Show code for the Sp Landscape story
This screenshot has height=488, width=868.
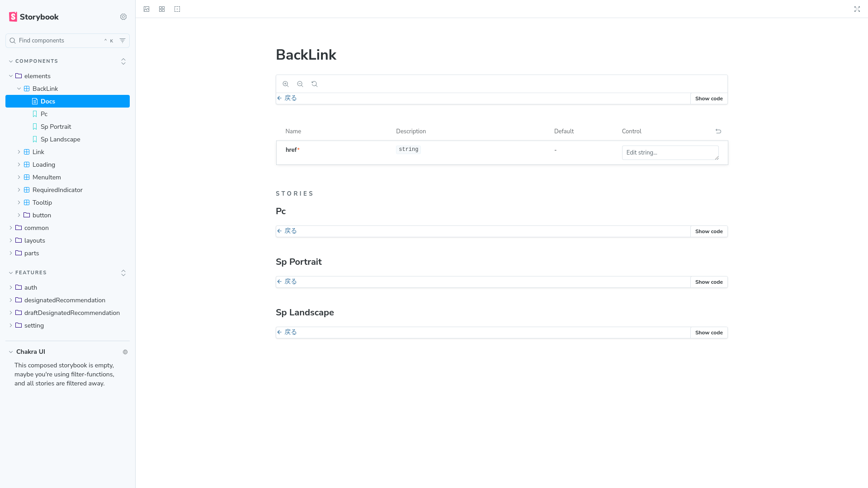coord(709,333)
